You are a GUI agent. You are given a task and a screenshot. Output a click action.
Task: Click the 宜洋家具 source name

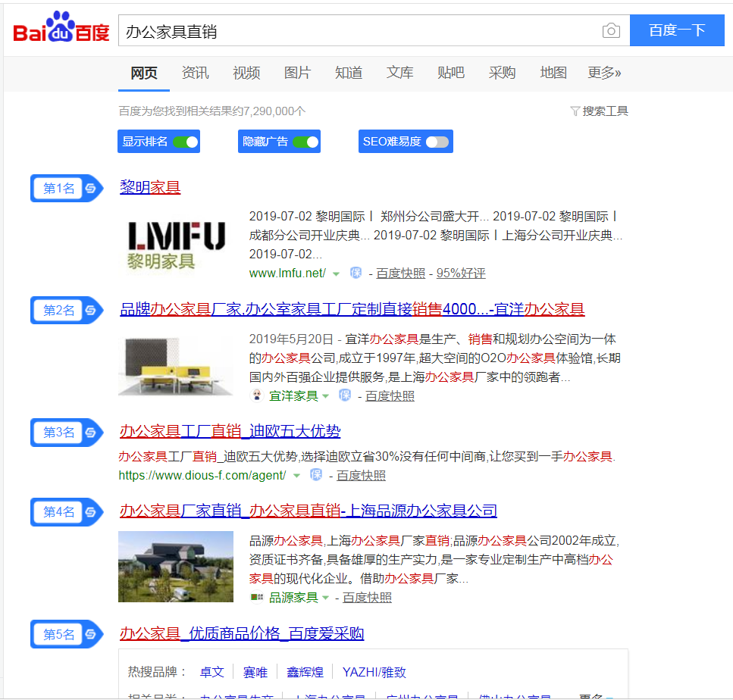pos(293,396)
